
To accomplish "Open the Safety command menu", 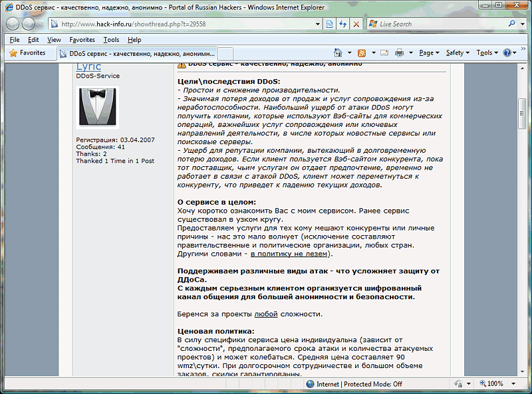I will tap(458, 53).
